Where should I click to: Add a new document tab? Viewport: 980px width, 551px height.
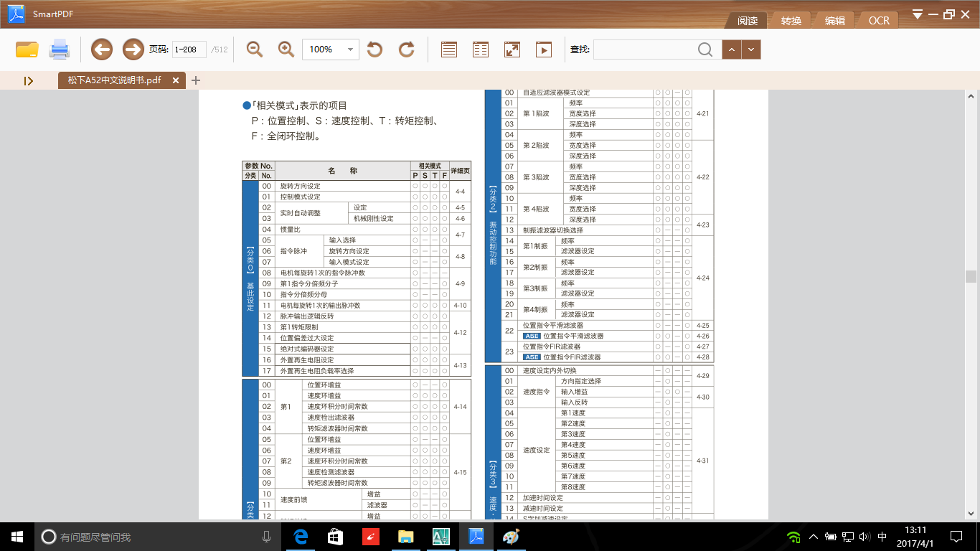(196, 80)
